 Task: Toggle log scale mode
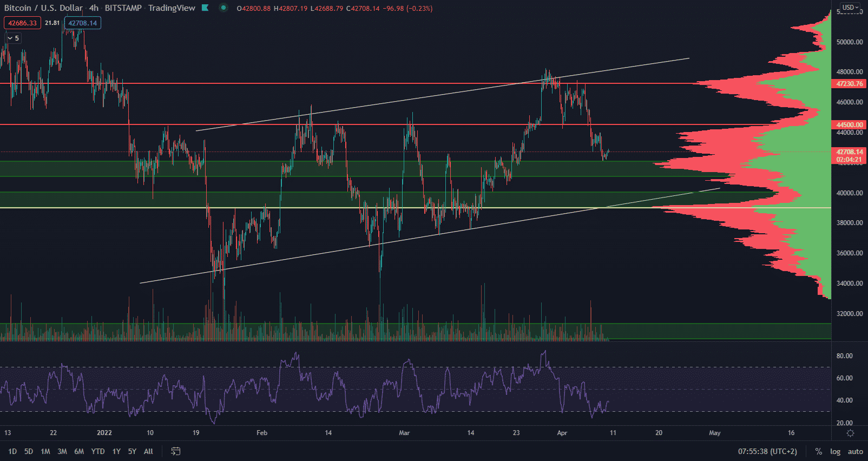click(x=835, y=451)
